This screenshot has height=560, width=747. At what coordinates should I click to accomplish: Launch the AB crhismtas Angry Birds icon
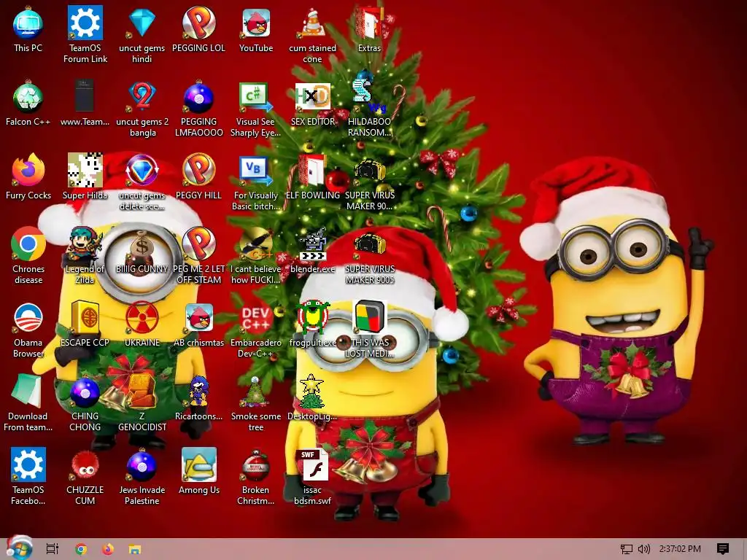click(x=198, y=324)
